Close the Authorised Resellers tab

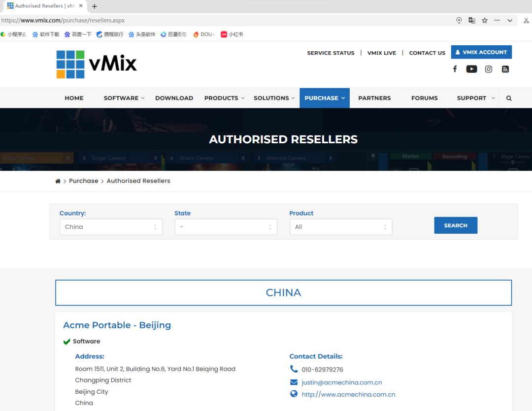pos(81,6)
